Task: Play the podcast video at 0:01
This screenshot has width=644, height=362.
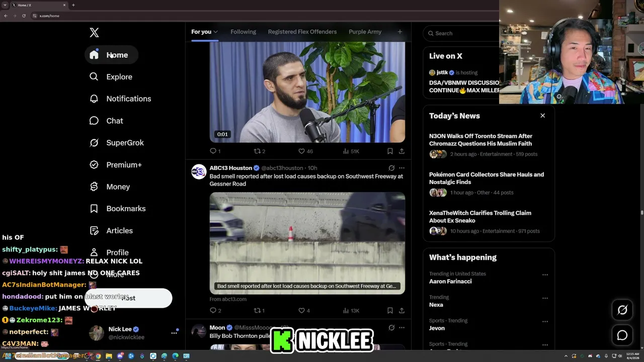Action: [307, 92]
